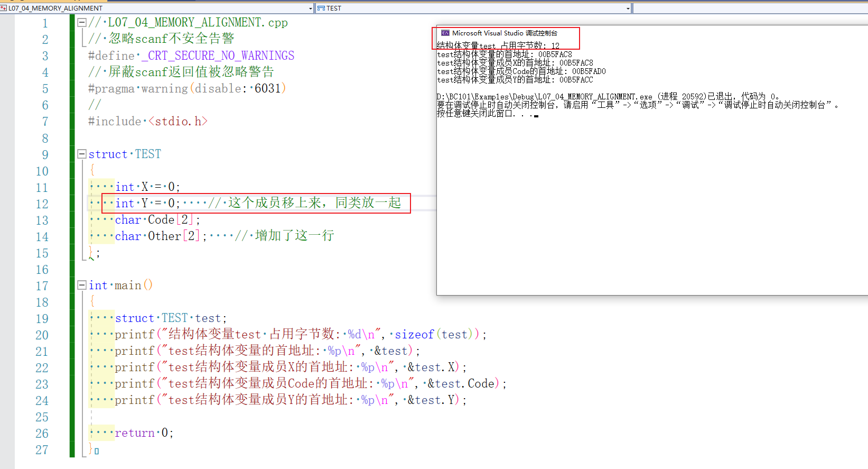The width and height of the screenshot is (868, 469).
Task: Click the brace-match marker after final closing brace
Action: point(97,451)
